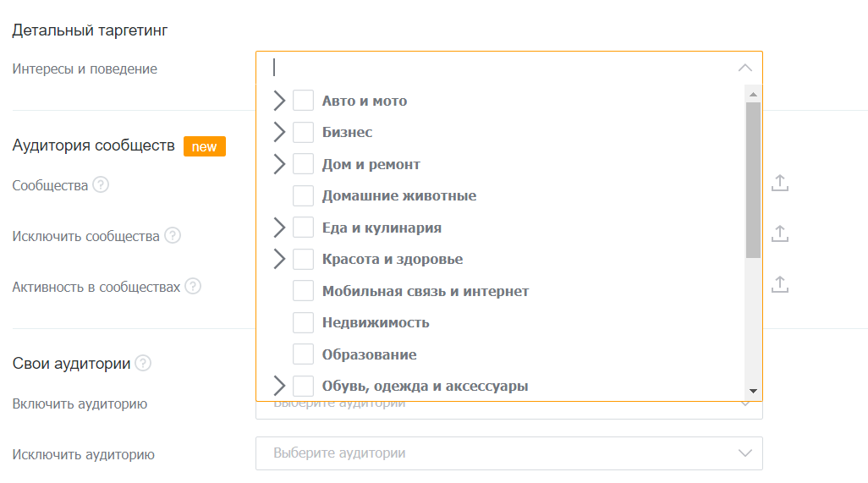Viewport: 868px width, 483px height.
Task: Click the Еда и кулинария label
Action: coord(382,228)
